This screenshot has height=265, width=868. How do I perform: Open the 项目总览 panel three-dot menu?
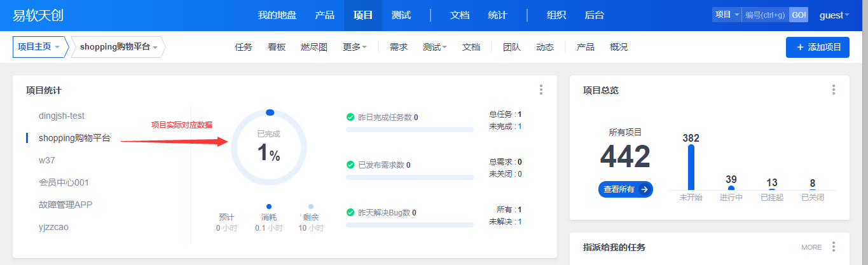pos(834,90)
